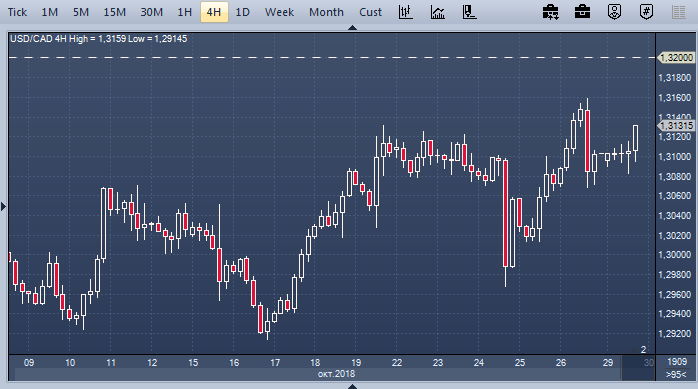Switch chart to Month timeframe
Image resolution: width=698 pixels, height=389 pixels.
point(326,12)
